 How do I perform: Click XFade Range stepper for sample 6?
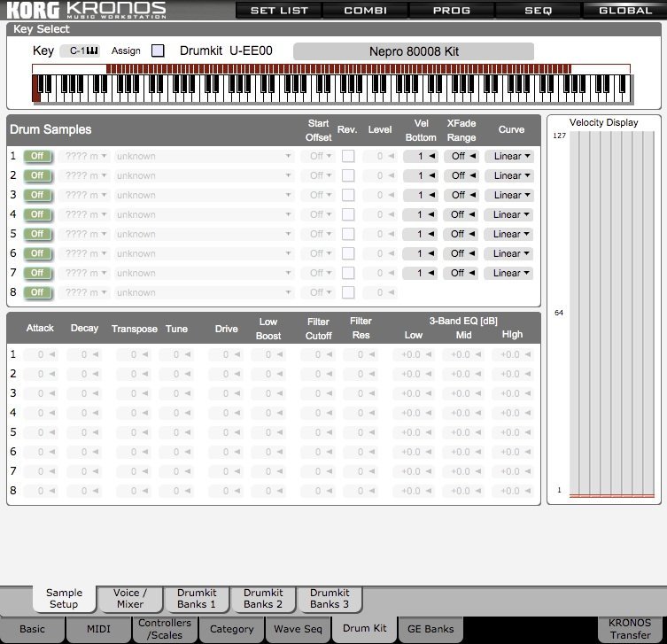(x=461, y=253)
